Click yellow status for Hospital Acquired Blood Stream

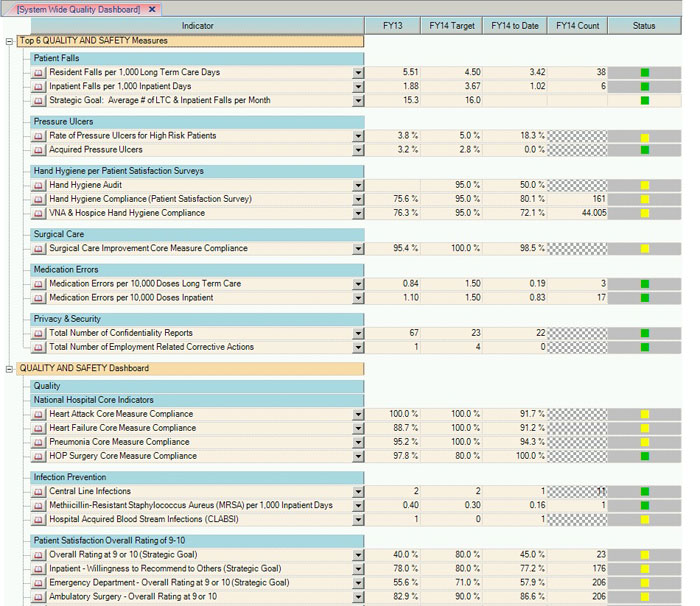coord(645,520)
